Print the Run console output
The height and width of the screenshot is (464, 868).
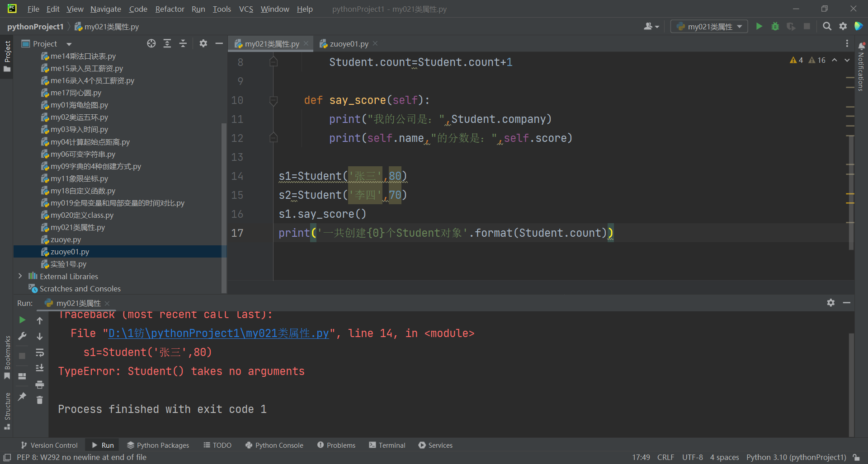coord(40,384)
